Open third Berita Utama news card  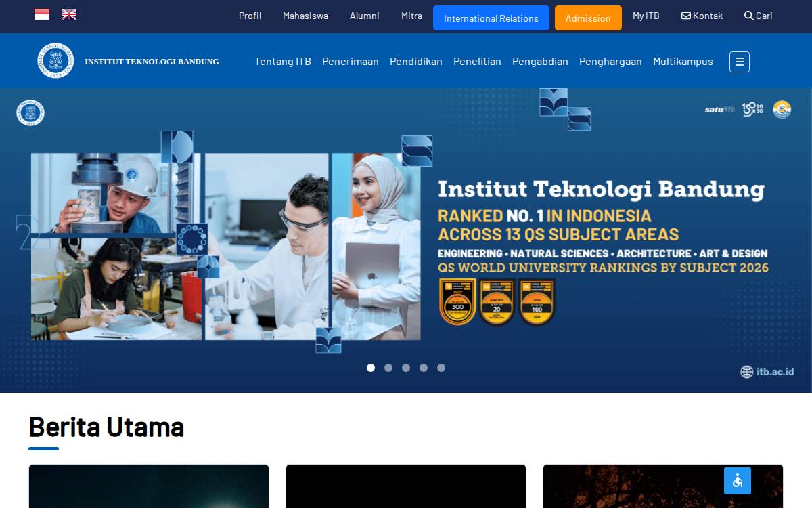point(663,486)
